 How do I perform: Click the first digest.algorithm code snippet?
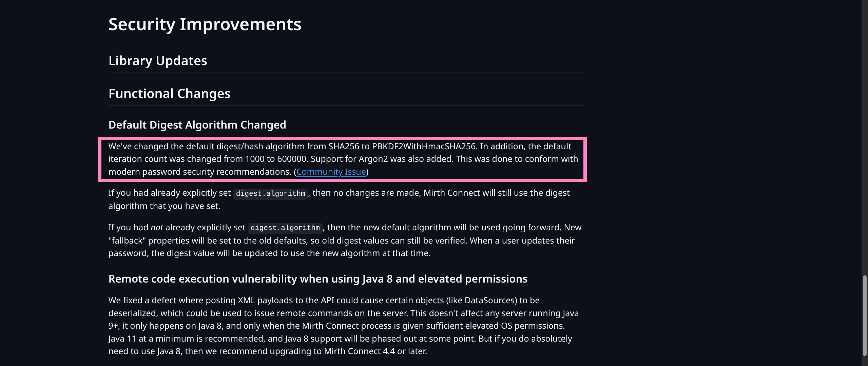[x=270, y=193]
